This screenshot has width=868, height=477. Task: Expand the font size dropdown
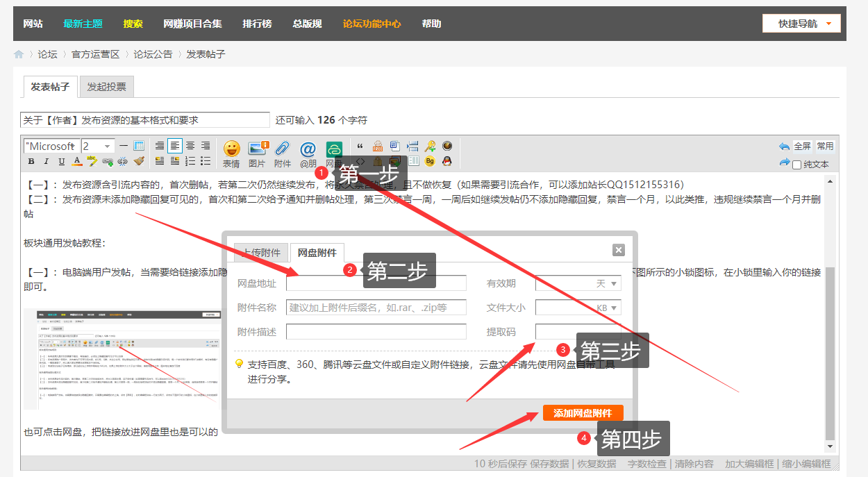(x=107, y=146)
